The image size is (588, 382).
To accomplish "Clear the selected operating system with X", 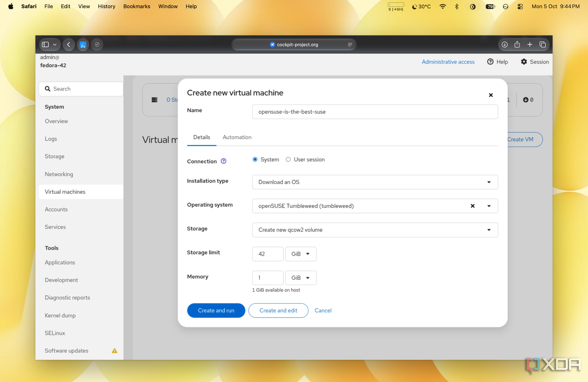I will 472,206.
